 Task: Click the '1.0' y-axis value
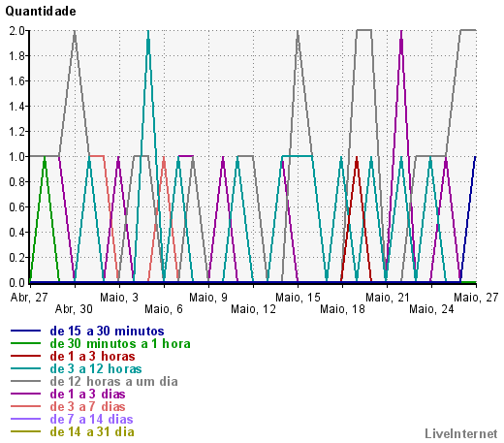click(x=17, y=157)
